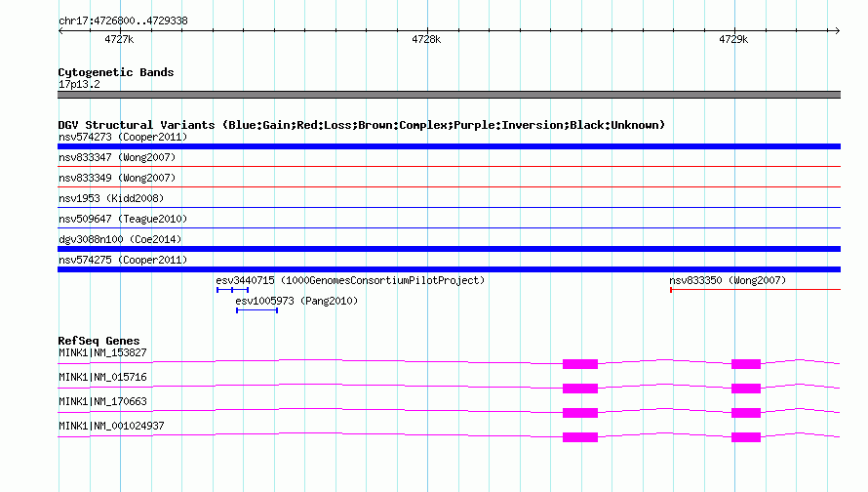The image size is (868, 492).
Task: Click the esv1005973 (Pang2010) label
Action: tap(296, 301)
